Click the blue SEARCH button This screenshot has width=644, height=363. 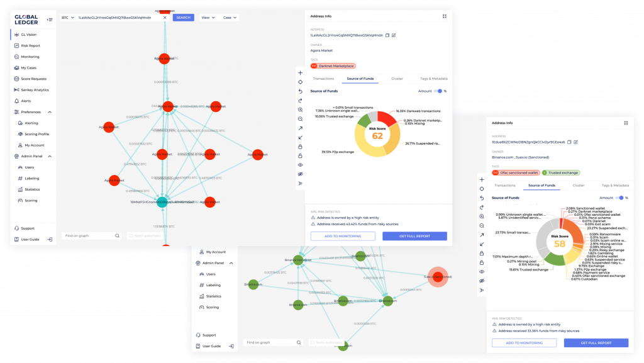183,18
